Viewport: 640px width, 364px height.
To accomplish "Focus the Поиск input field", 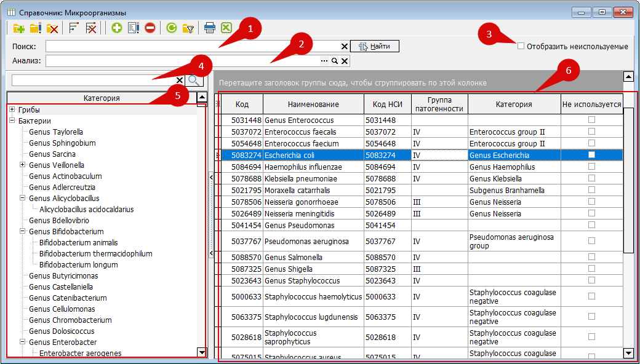I will [x=193, y=47].
